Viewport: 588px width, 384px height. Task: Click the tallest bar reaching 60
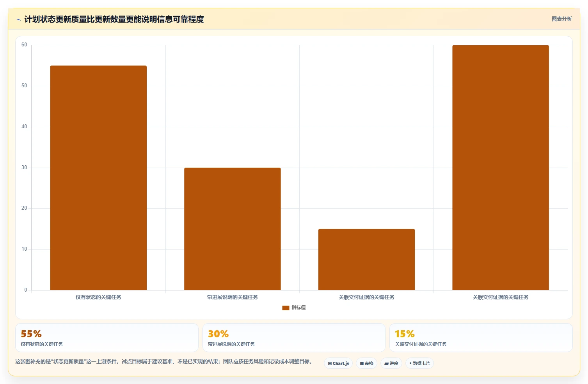click(x=501, y=168)
